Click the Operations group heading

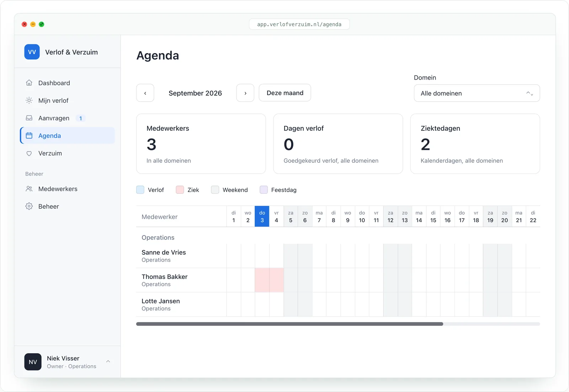[158, 237]
